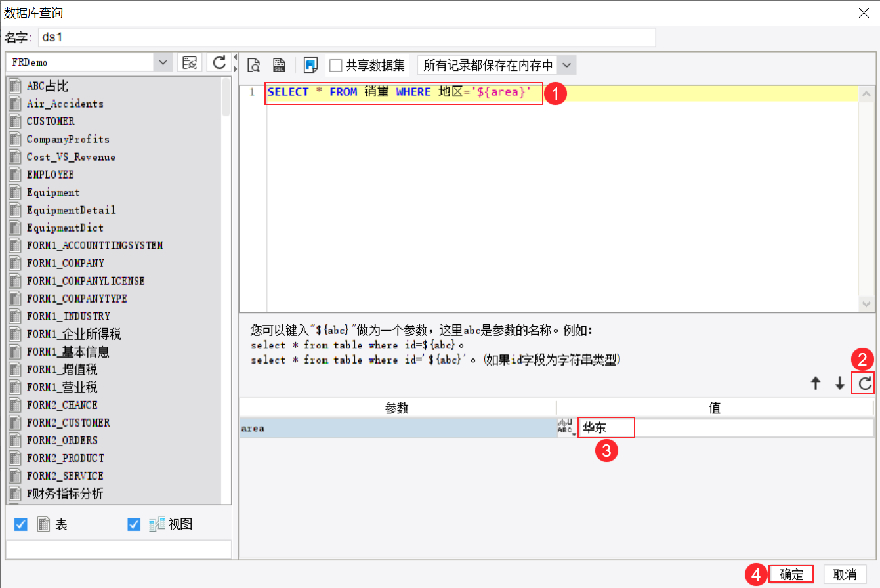
Task: Pick the FORM1_增值税 table
Action: pos(62,369)
